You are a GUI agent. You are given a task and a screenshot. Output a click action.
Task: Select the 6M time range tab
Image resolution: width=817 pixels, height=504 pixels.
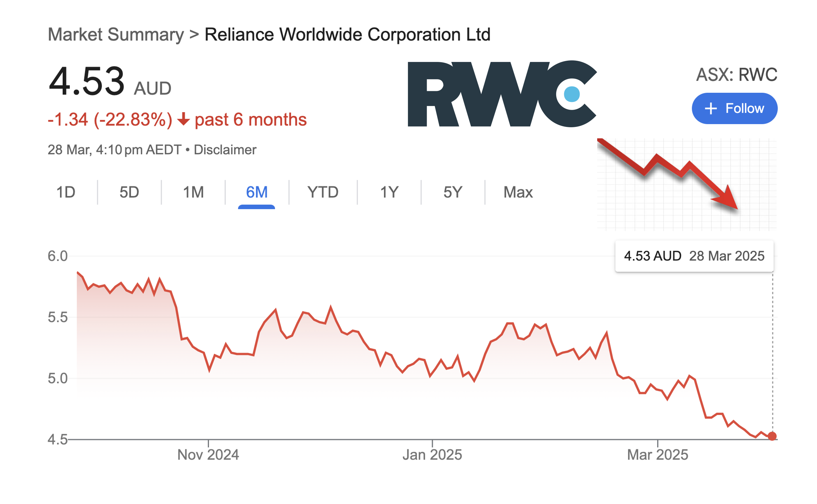pyautogui.click(x=257, y=192)
